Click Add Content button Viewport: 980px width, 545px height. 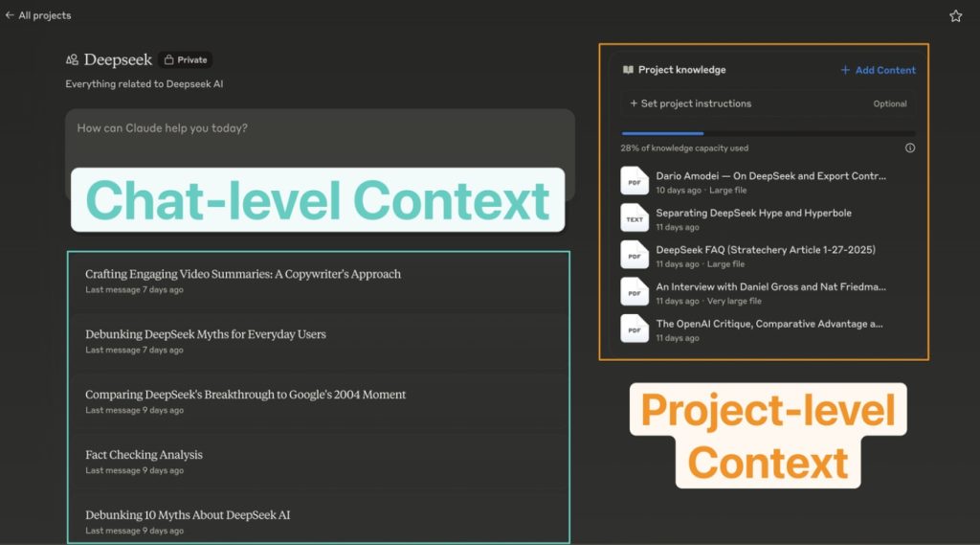(878, 70)
